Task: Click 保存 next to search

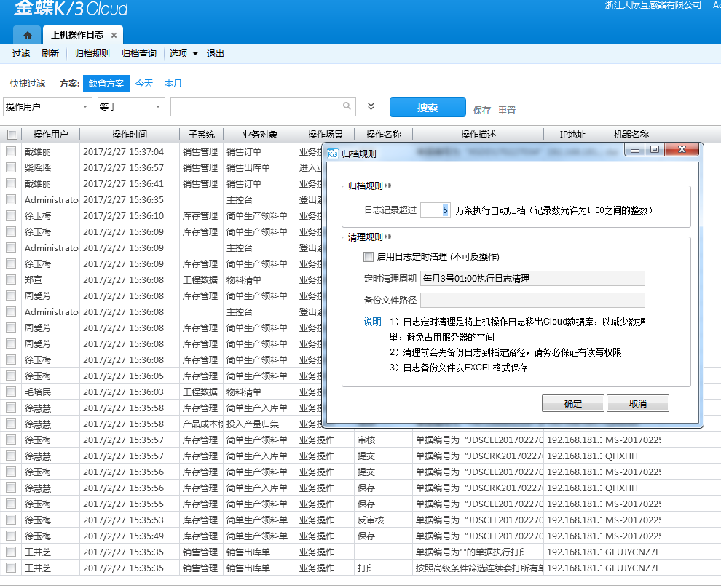Action: tap(482, 111)
